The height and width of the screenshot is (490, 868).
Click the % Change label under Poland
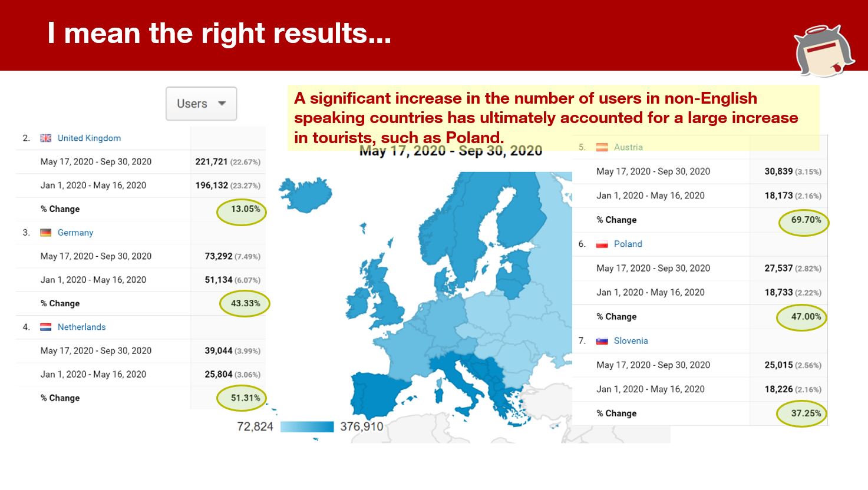[x=616, y=316]
